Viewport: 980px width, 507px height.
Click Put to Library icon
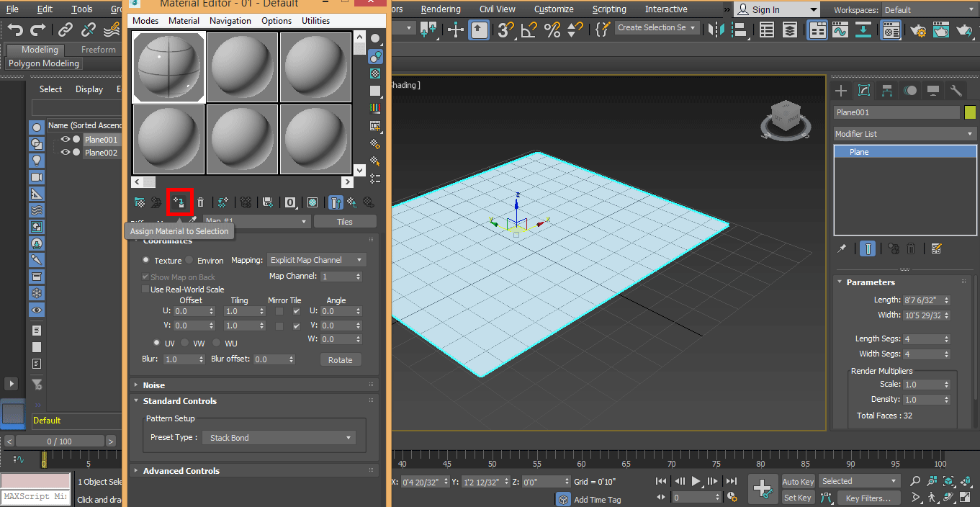pos(268,202)
